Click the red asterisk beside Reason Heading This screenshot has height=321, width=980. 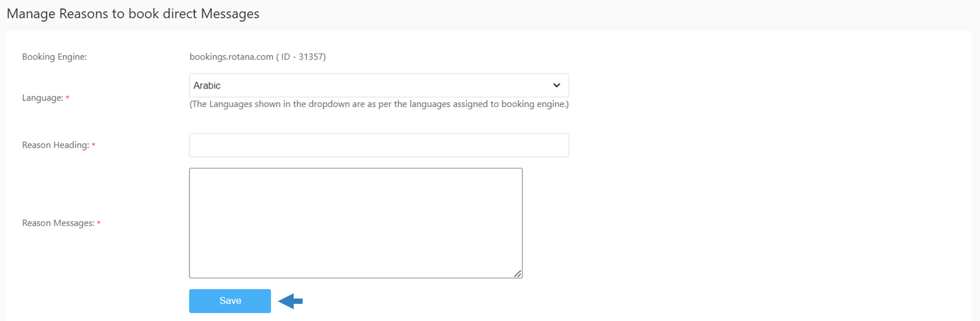(93, 145)
